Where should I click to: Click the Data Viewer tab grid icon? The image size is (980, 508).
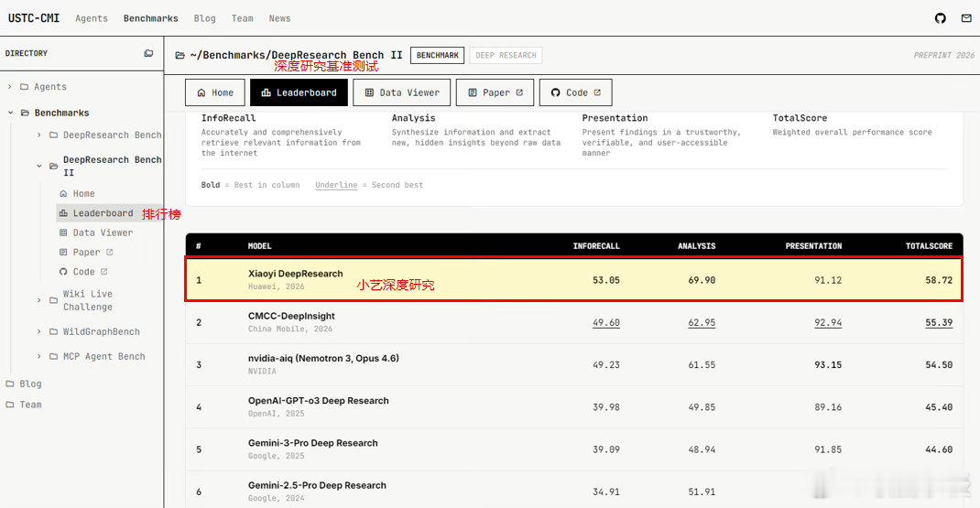pos(369,92)
